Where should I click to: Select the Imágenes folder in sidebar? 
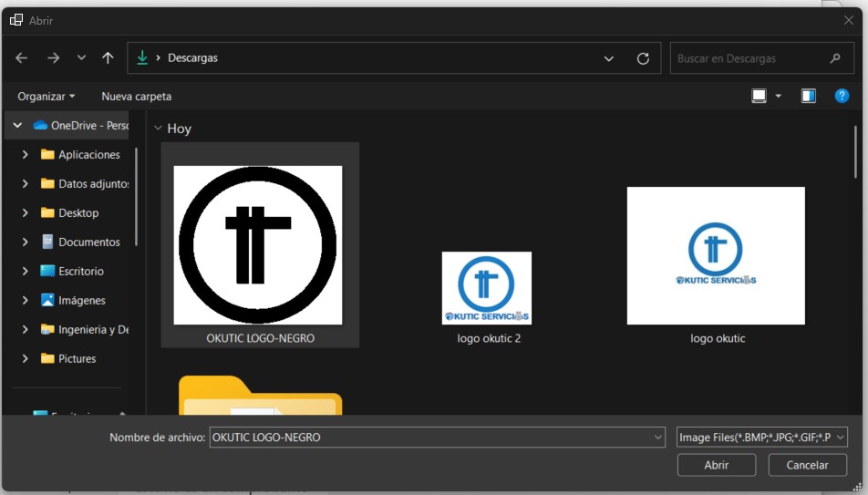point(81,301)
